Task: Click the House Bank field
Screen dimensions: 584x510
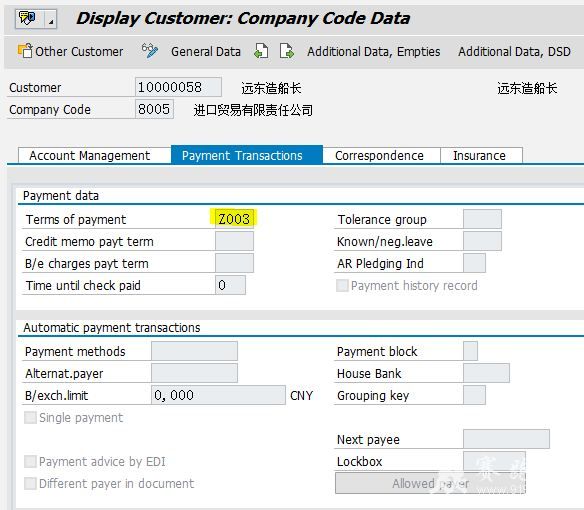Action: (x=486, y=373)
